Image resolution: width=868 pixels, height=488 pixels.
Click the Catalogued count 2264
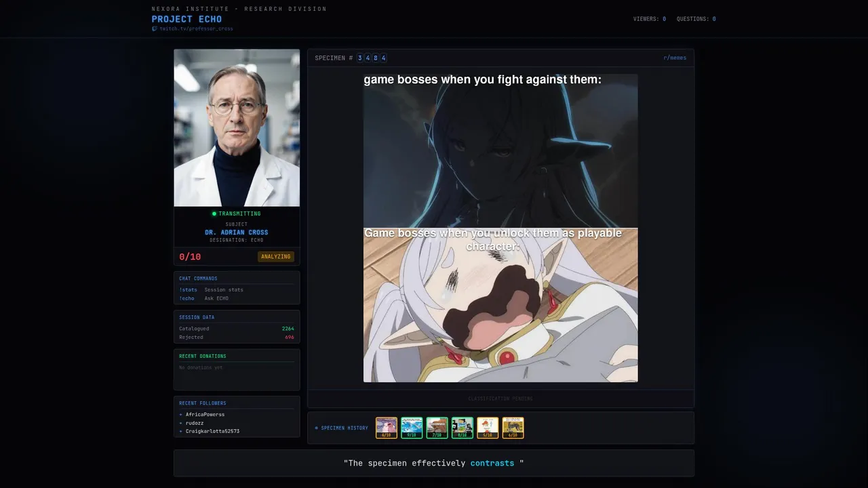tap(288, 329)
